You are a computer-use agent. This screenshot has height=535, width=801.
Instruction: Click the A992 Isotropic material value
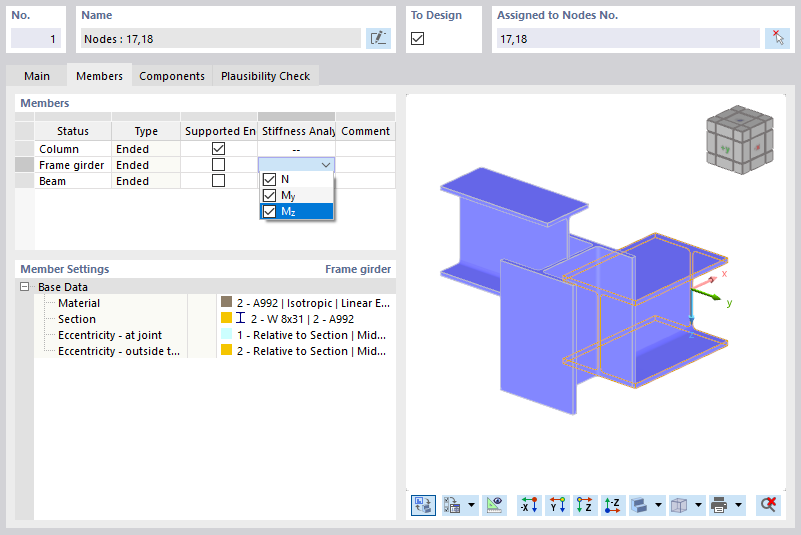[313, 303]
